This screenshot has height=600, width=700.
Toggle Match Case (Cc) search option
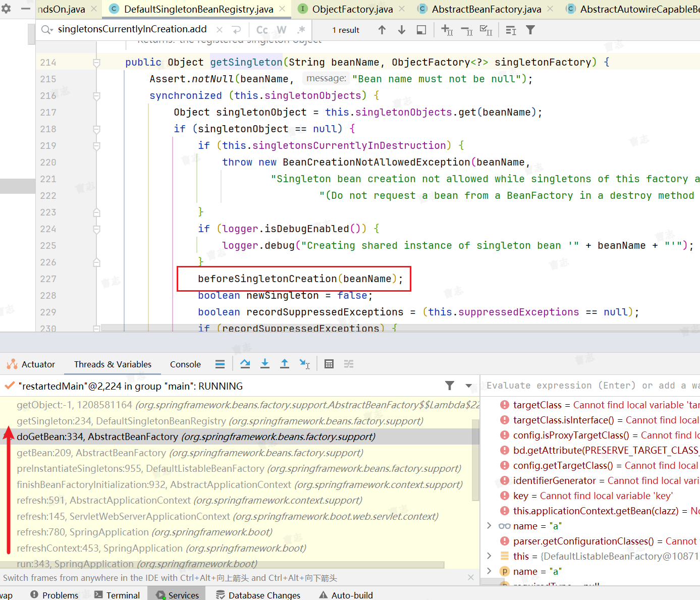click(x=262, y=30)
